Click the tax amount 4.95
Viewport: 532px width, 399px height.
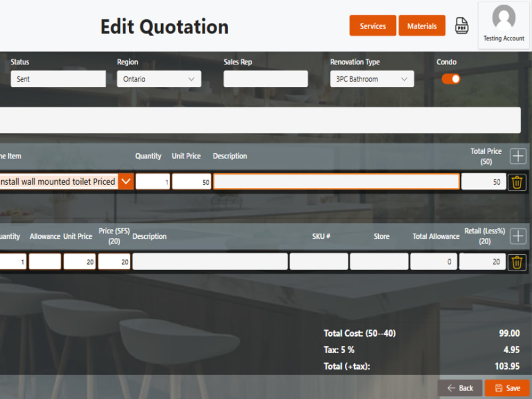512,350
